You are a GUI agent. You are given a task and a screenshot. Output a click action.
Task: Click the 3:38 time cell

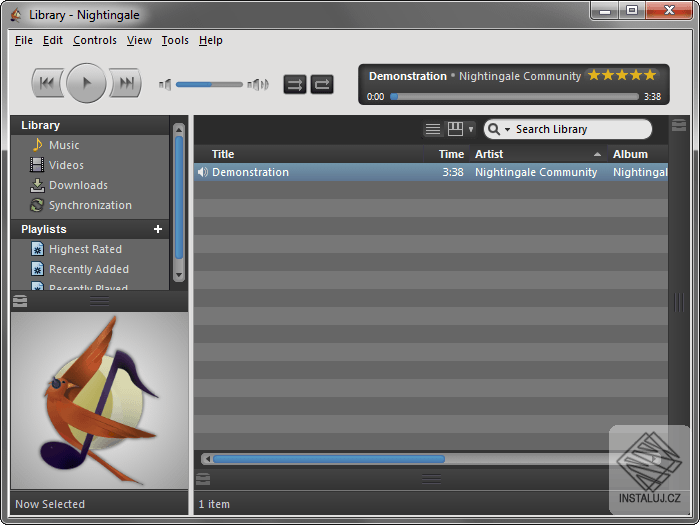452,172
